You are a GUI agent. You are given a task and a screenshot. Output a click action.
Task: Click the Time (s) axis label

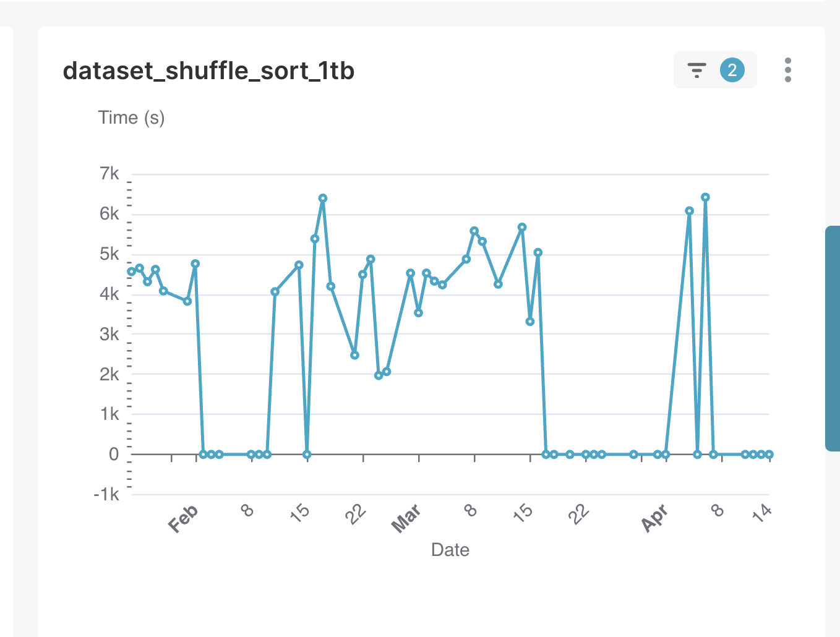[131, 117]
